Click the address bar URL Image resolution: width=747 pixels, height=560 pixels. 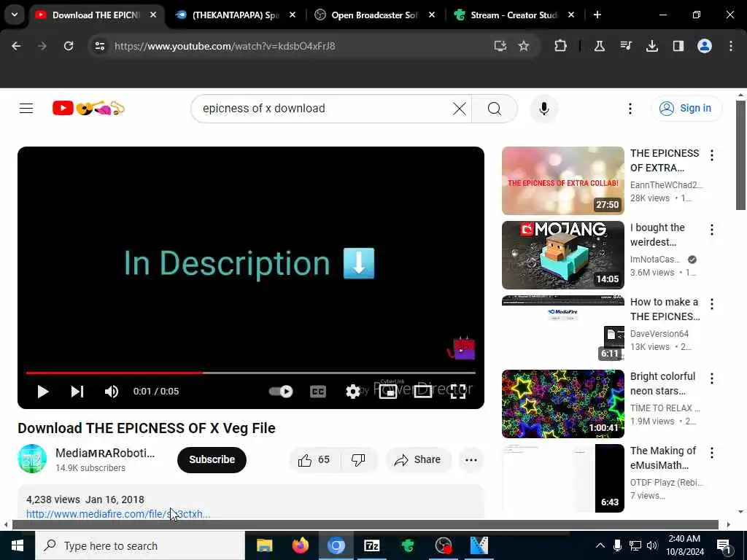[x=225, y=46]
